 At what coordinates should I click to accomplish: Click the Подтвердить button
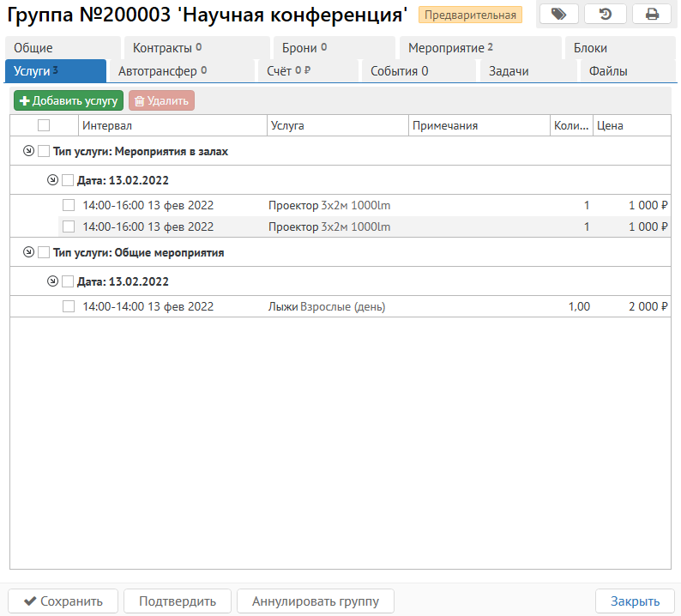click(x=178, y=601)
